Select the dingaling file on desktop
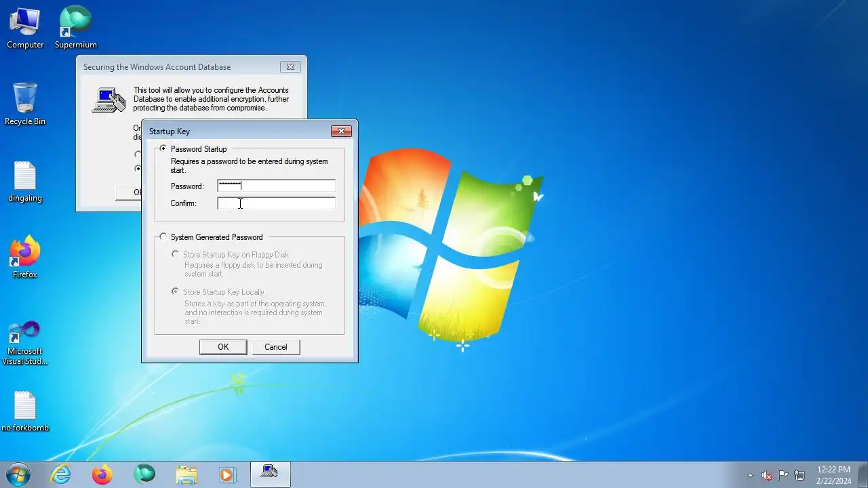This screenshot has width=868, height=488. 25,182
